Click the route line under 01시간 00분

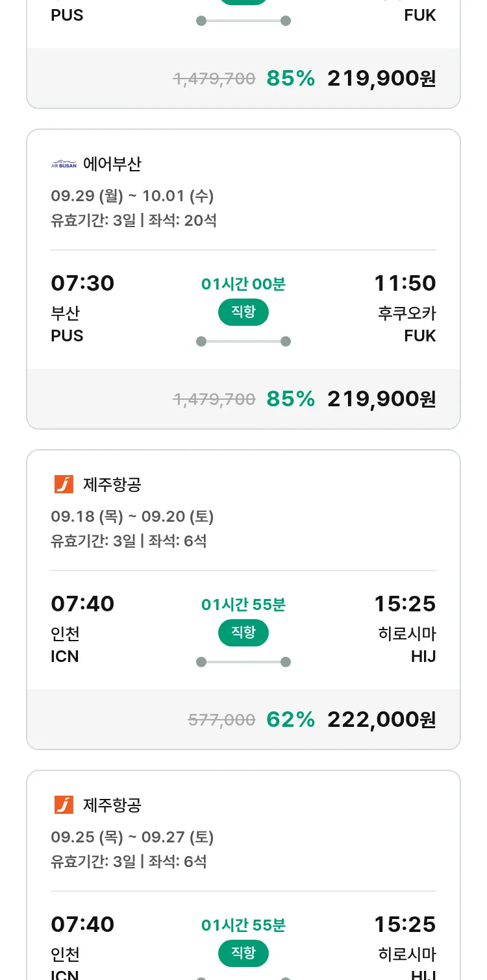click(x=243, y=341)
